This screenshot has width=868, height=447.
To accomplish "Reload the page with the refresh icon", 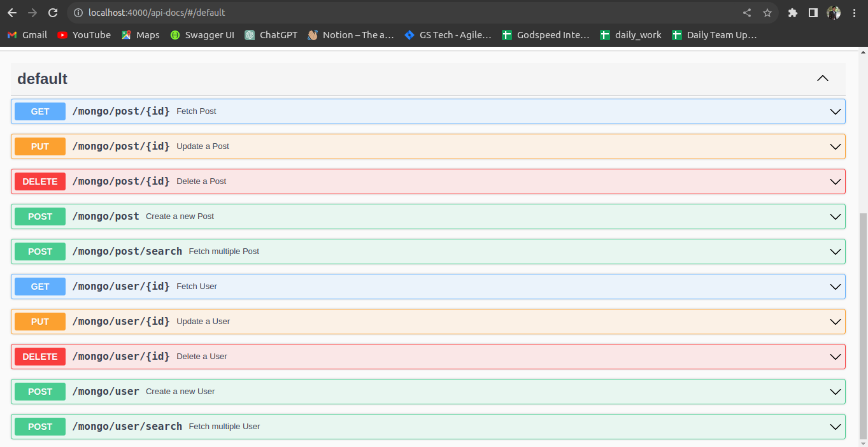I will 53,13.
